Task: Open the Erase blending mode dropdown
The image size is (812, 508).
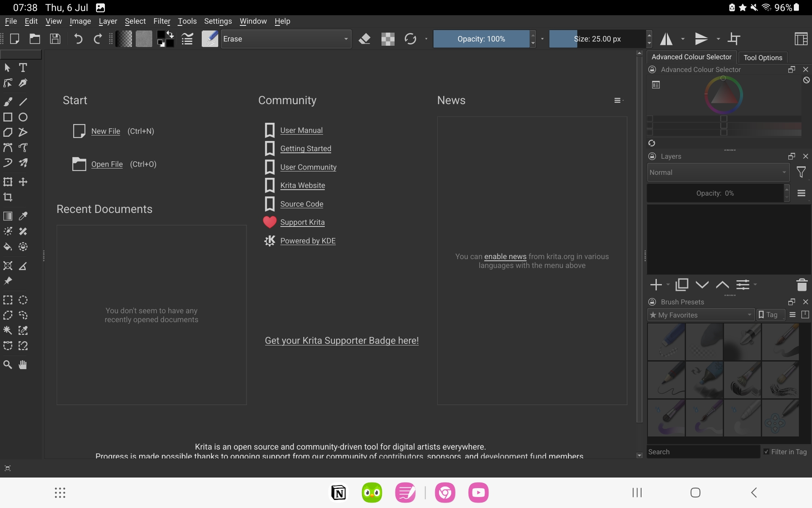Action: pos(286,39)
